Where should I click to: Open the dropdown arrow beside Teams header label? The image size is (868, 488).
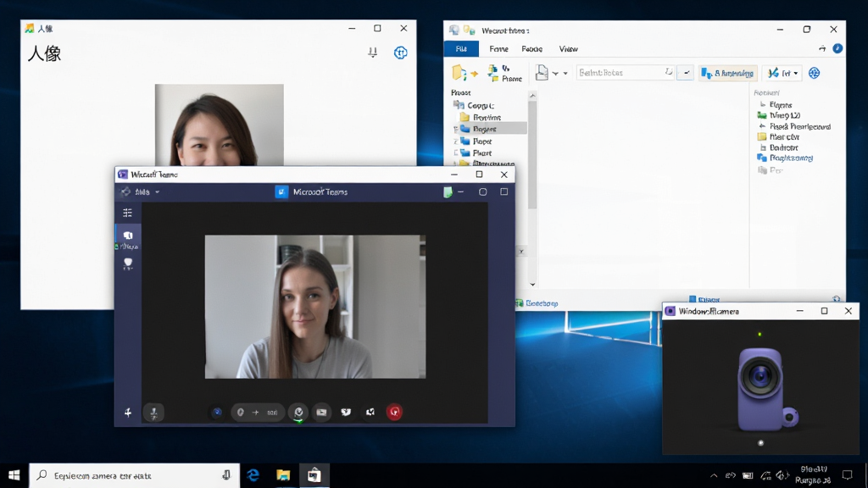point(157,192)
